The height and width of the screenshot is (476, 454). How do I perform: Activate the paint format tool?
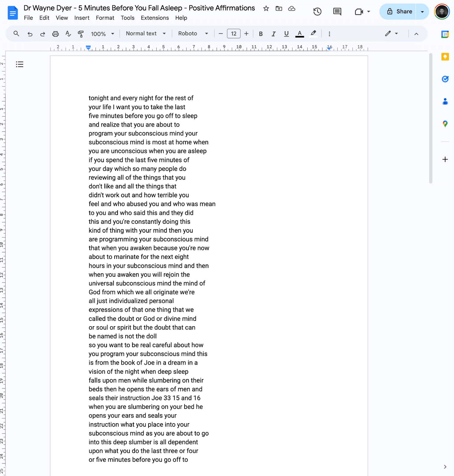click(x=81, y=34)
